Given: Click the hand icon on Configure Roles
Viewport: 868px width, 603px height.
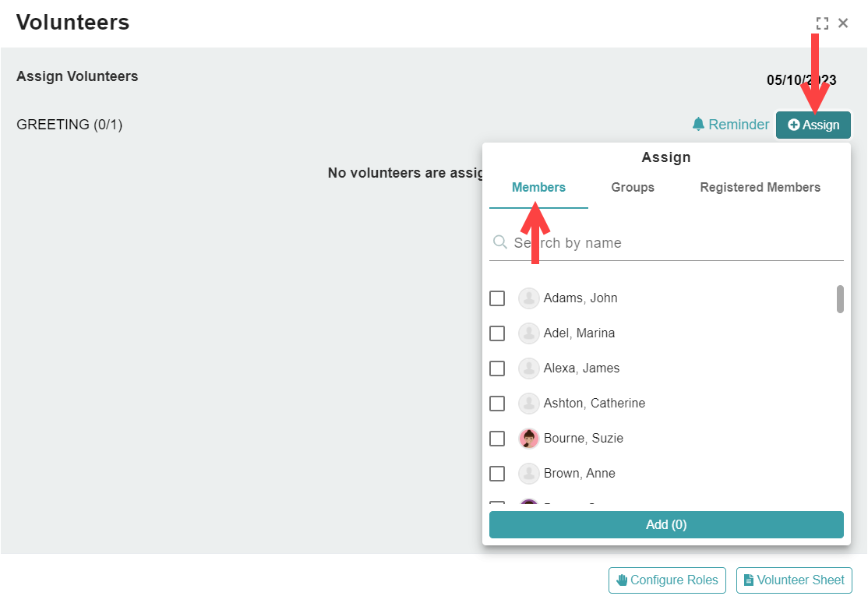Looking at the screenshot, I should click(623, 580).
